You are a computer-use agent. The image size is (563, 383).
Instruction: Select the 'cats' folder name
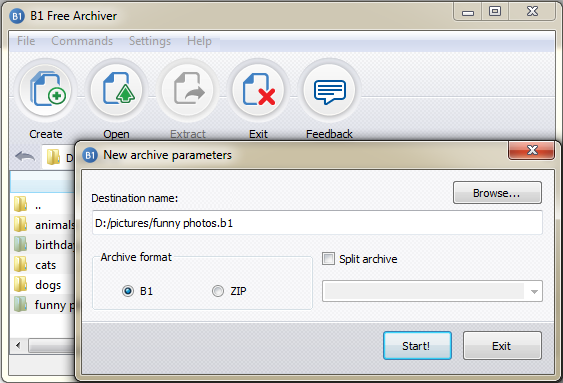tap(46, 265)
